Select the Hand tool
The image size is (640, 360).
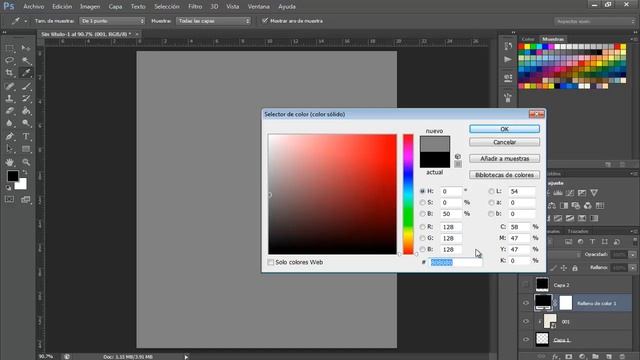click(9, 162)
